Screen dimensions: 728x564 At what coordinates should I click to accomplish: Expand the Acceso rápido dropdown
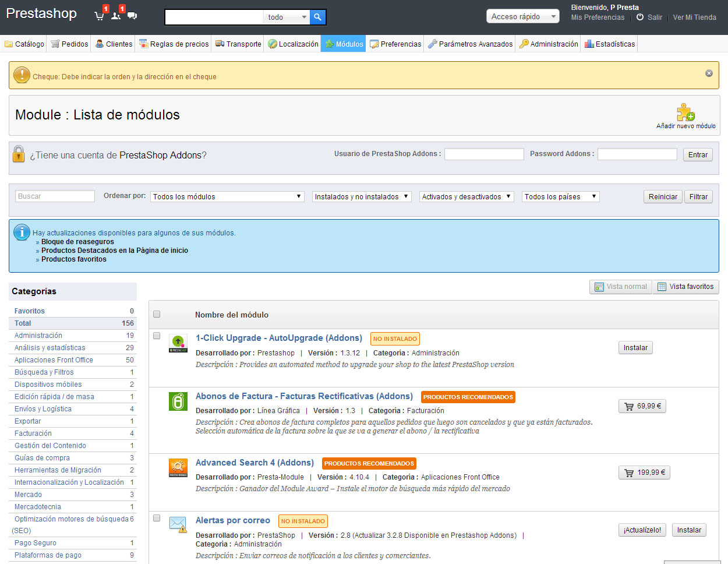(x=523, y=16)
